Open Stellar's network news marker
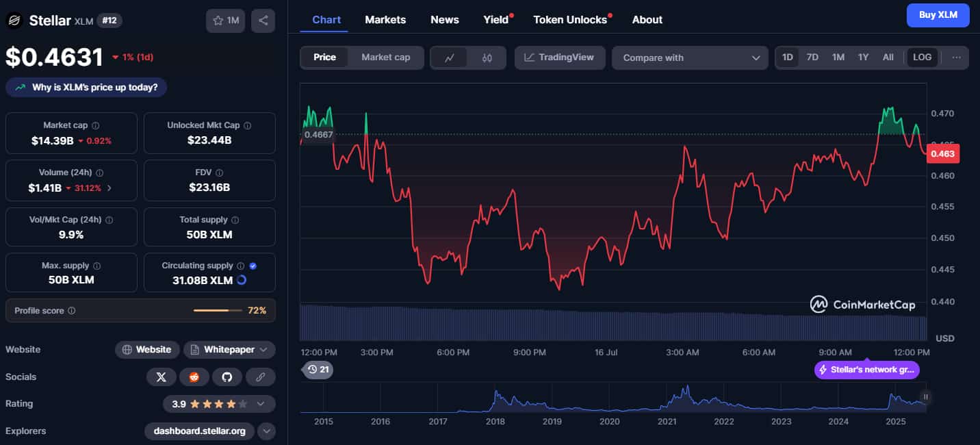Viewport: 980px width, 445px height. coord(867,370)
